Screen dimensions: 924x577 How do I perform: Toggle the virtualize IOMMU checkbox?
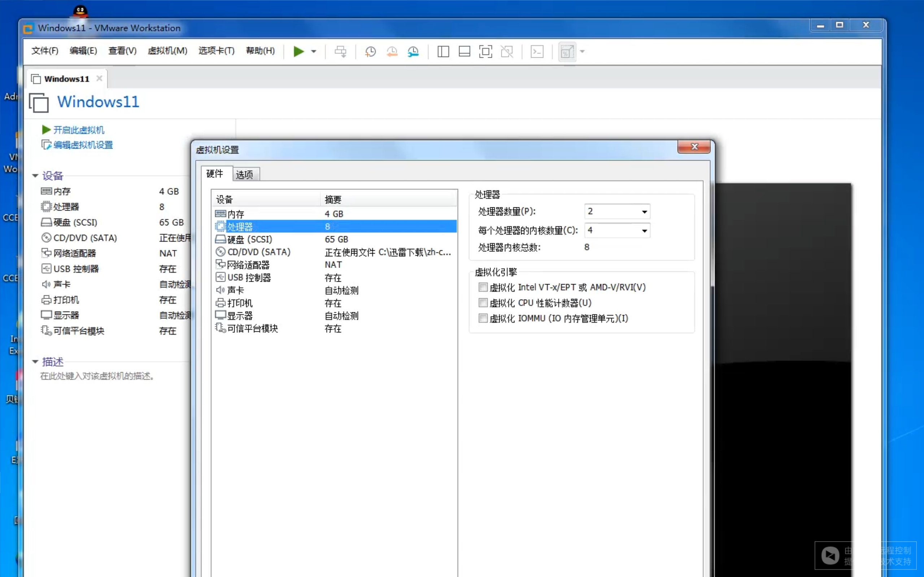[483, 318]
